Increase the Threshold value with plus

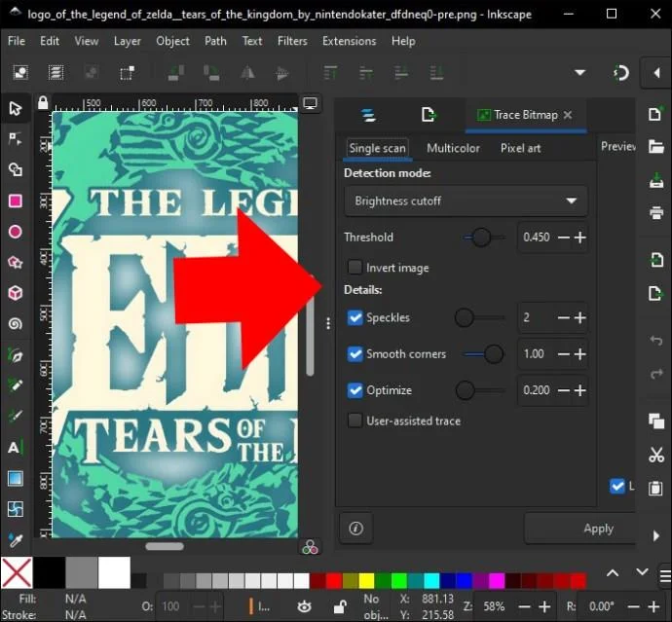click(x=580, y=238)
